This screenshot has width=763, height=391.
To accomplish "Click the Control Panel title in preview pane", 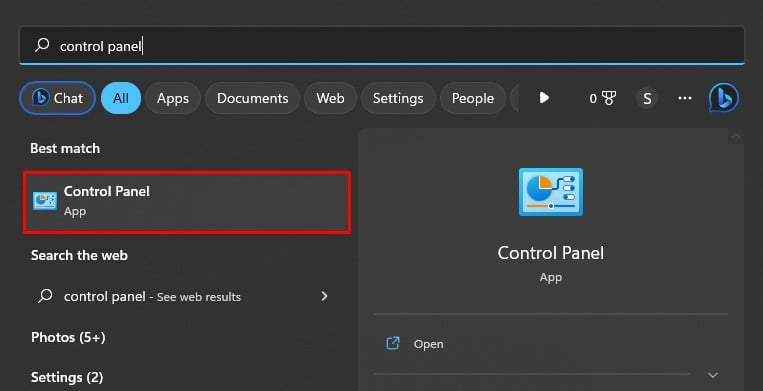I will coord(551,253).
